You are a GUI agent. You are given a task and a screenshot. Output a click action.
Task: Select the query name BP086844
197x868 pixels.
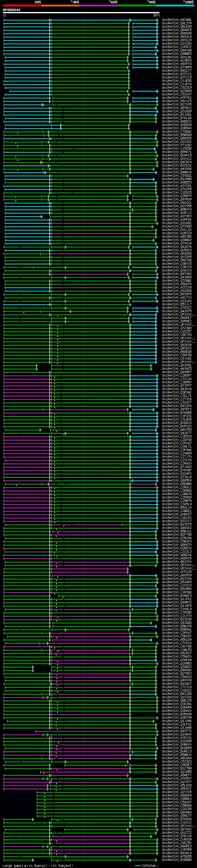[x=11, y=10]
